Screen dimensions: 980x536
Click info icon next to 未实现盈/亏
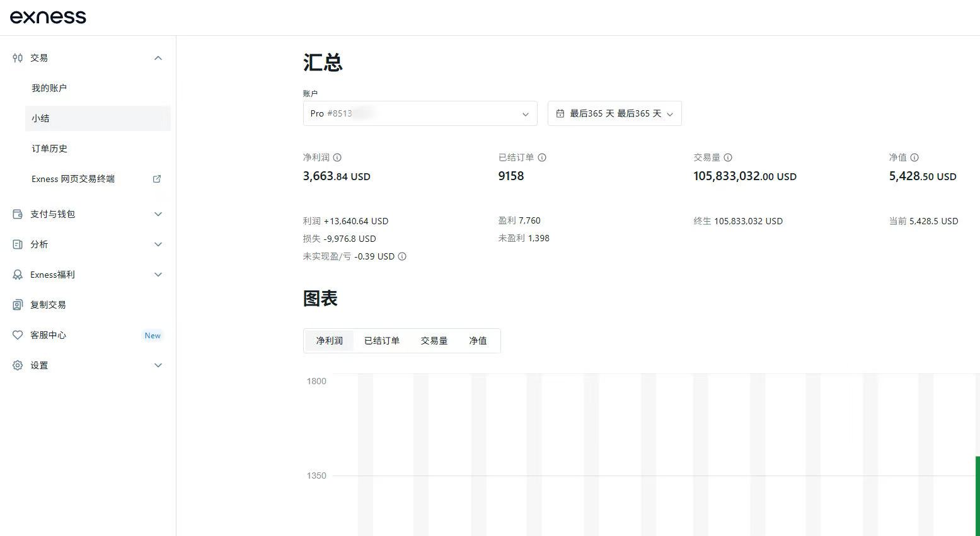coord(402,256)
